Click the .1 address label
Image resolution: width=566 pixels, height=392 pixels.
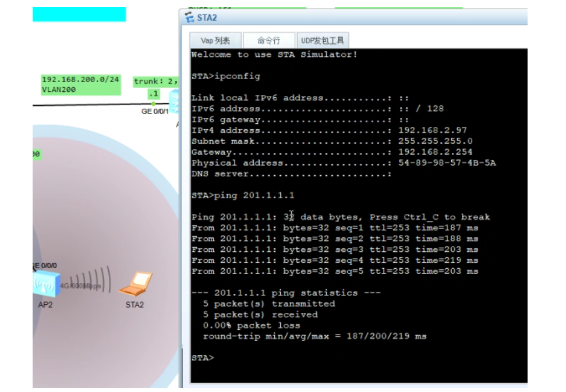[x=154, y=93]
